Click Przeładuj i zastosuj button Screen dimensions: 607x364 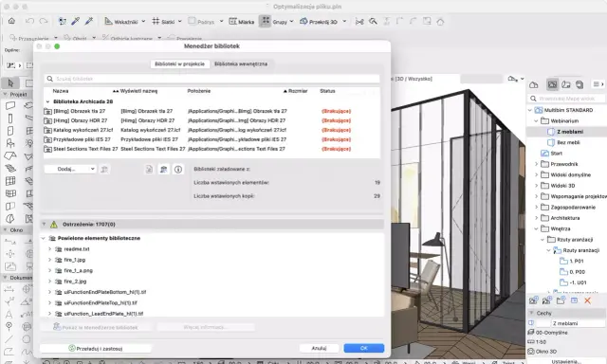tap(95, 349)
